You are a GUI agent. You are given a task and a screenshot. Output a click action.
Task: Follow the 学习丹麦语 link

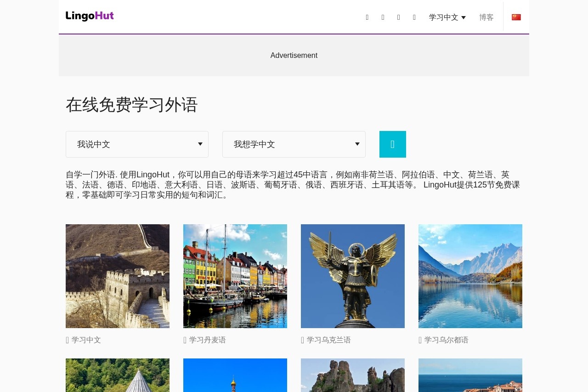coord(208,340)
